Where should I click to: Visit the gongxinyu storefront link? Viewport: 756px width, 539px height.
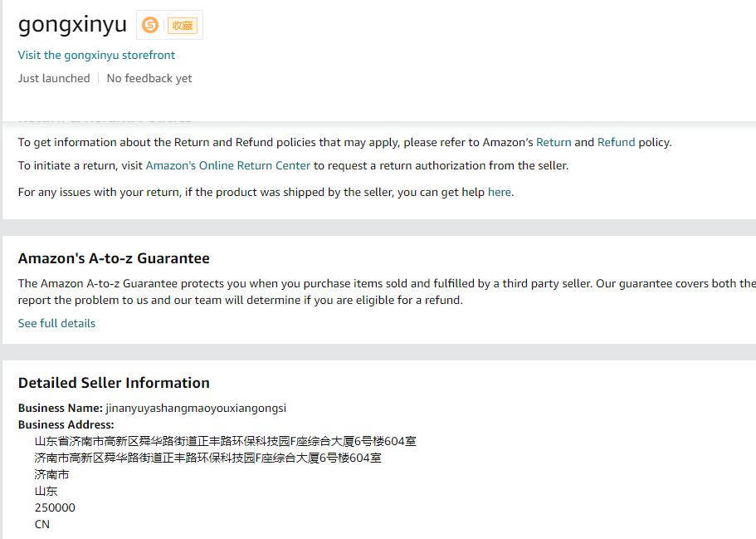[x=96, y=55]
